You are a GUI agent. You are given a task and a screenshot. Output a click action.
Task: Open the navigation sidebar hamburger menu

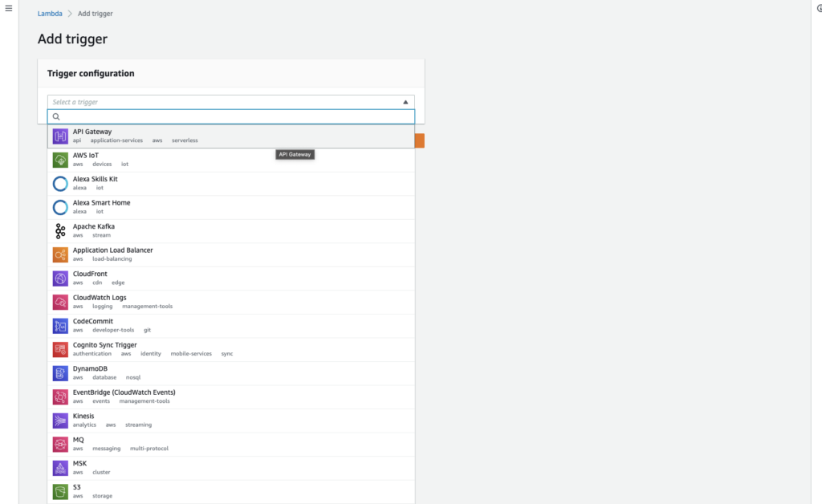pos(8,8)
